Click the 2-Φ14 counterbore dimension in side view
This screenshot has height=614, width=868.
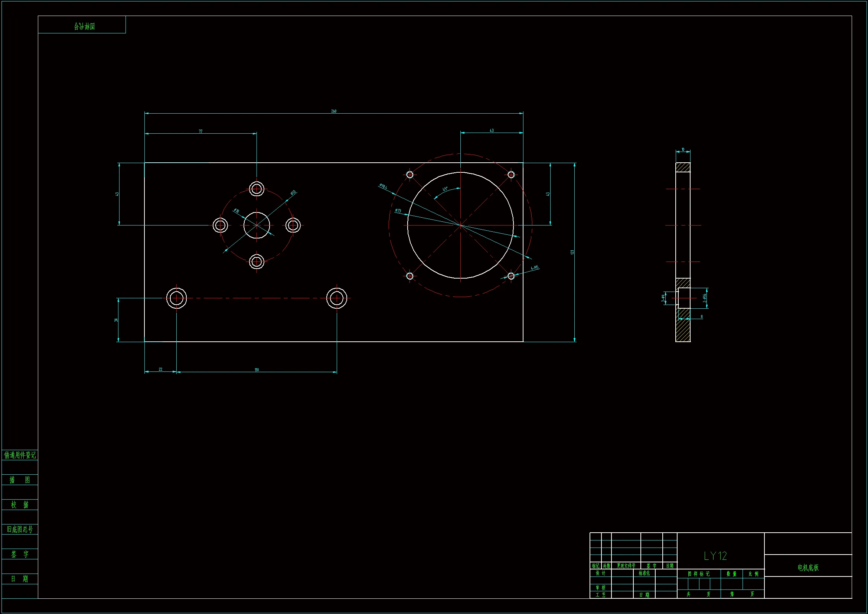[x=705, y=298]
